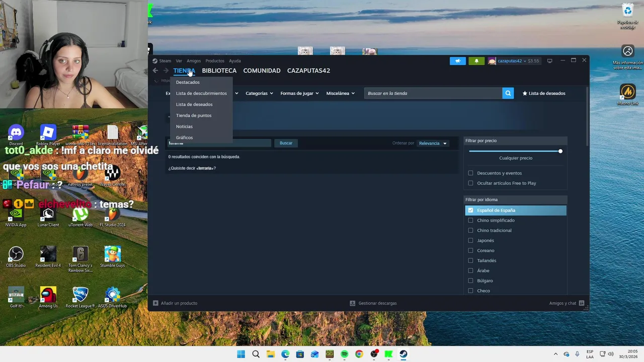Check Chino simplificado language filter
The width and height of the screenshot is (644, 362).
[x=470, y=220]
